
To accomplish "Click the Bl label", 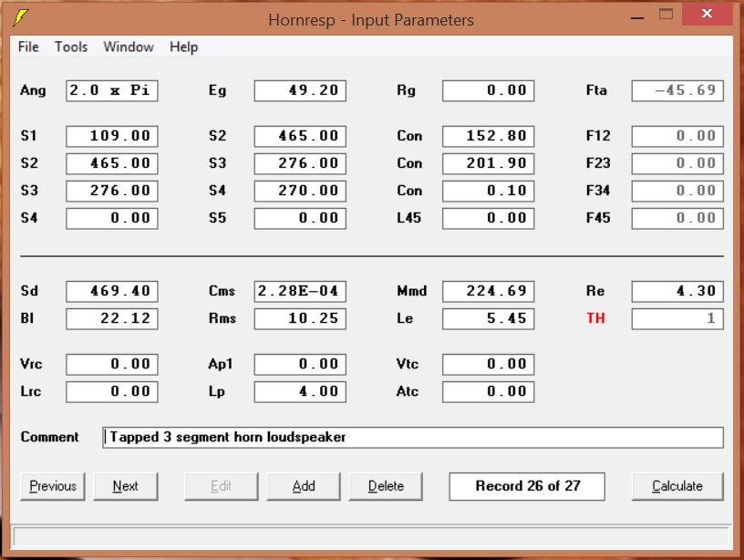I will click(x=27, y=318).
